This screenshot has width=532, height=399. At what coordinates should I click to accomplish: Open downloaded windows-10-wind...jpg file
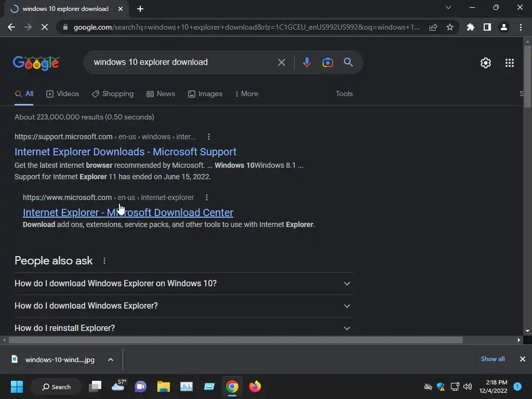55,360
